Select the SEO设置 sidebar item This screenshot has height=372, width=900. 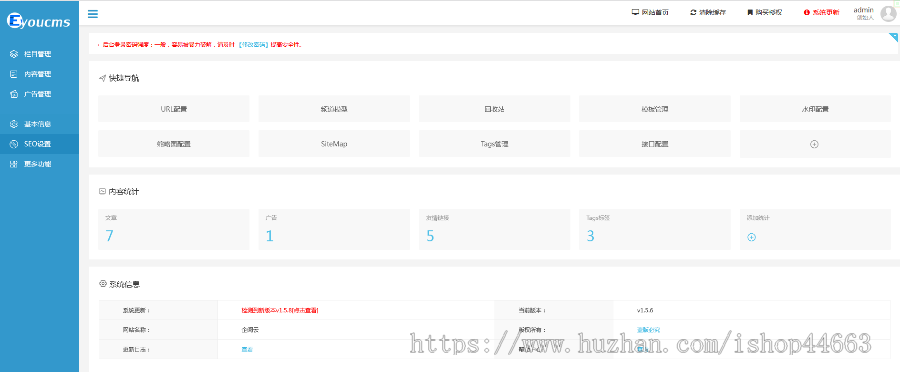[39, 144]
